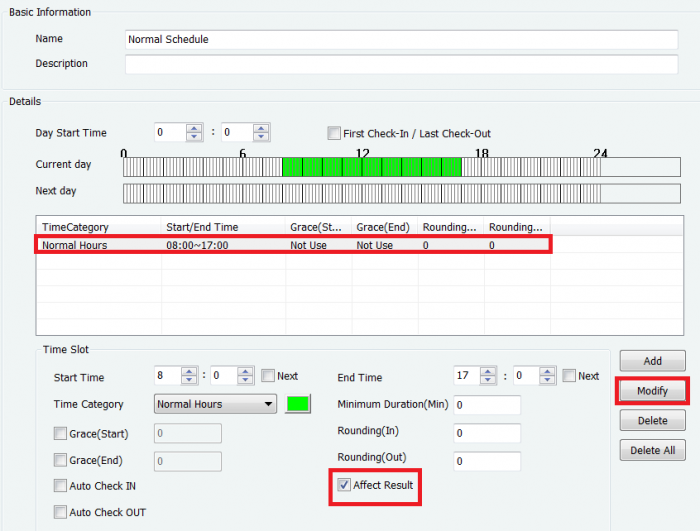Check the Auto Check OUT option
This screenshot has height=531, width=700.
point(60,513)
